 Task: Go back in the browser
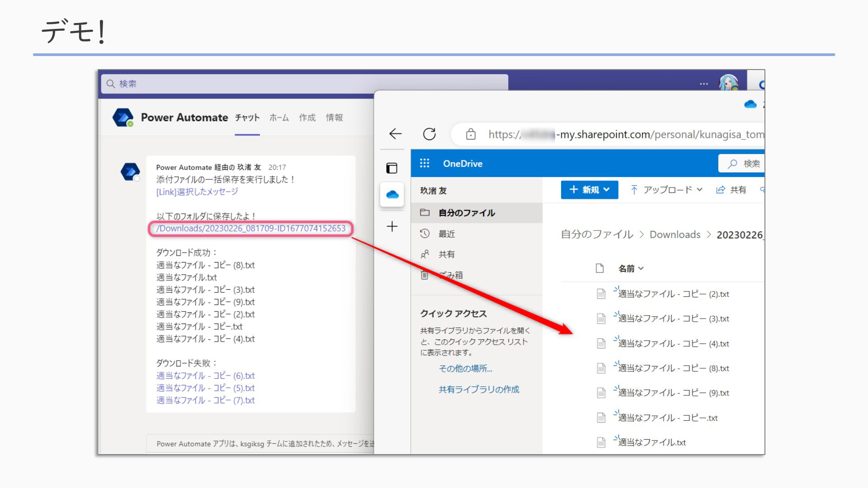(396, 134)
